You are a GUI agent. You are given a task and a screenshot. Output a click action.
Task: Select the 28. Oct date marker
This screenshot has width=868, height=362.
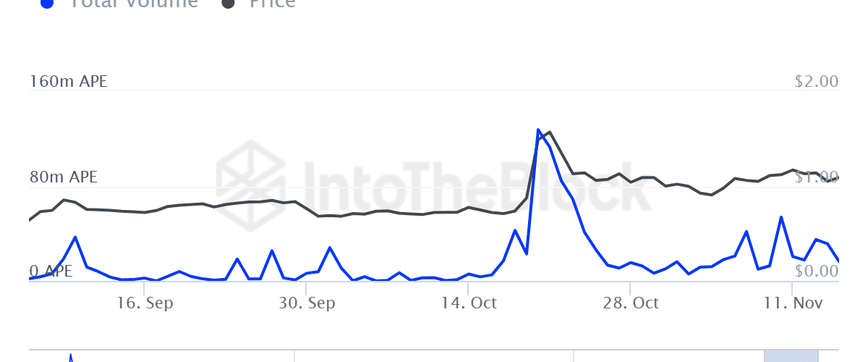point(631,303)
